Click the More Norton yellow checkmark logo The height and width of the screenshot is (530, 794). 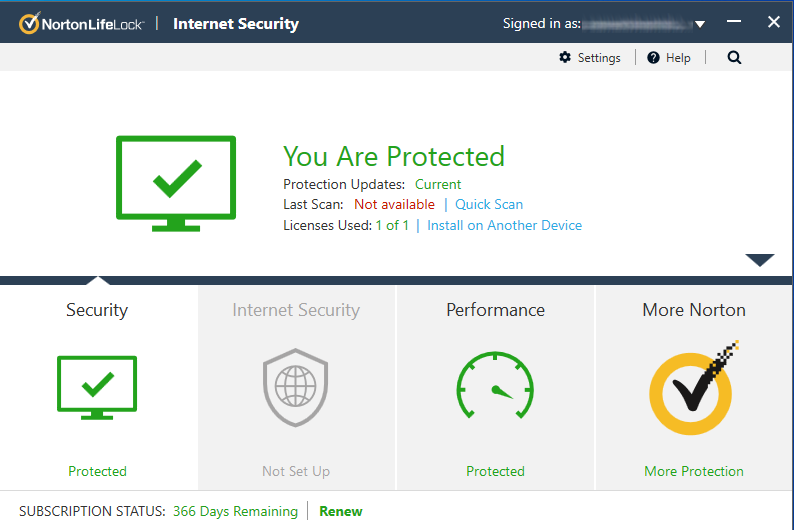pos(694,386)
